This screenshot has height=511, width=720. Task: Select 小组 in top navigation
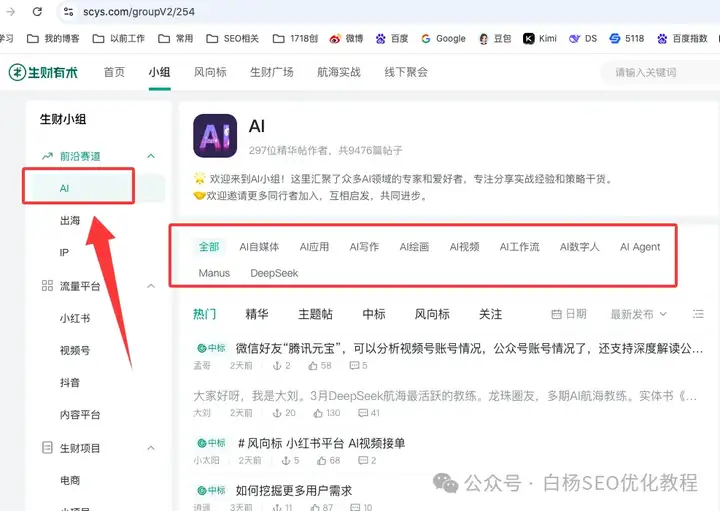159,72
